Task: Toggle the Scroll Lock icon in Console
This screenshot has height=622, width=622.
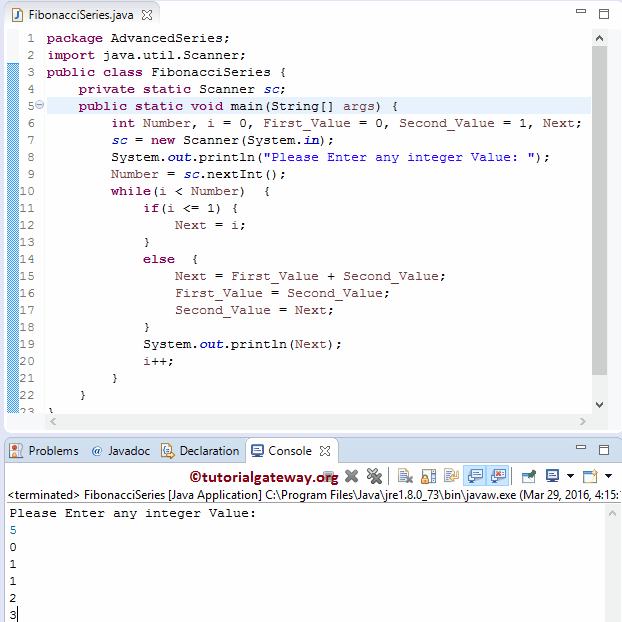Action: (428, 476)
